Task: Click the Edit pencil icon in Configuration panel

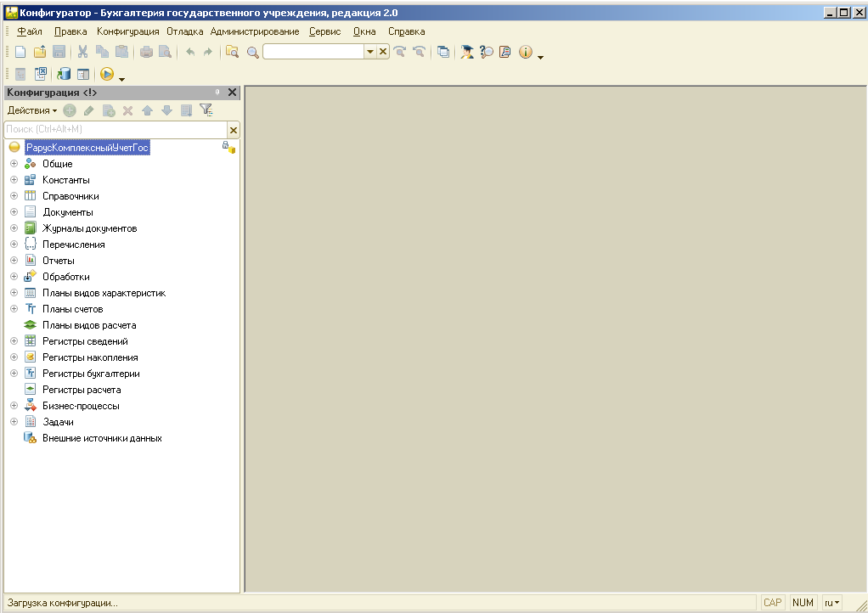Action: pyautogui.click(x=88, y=110)
